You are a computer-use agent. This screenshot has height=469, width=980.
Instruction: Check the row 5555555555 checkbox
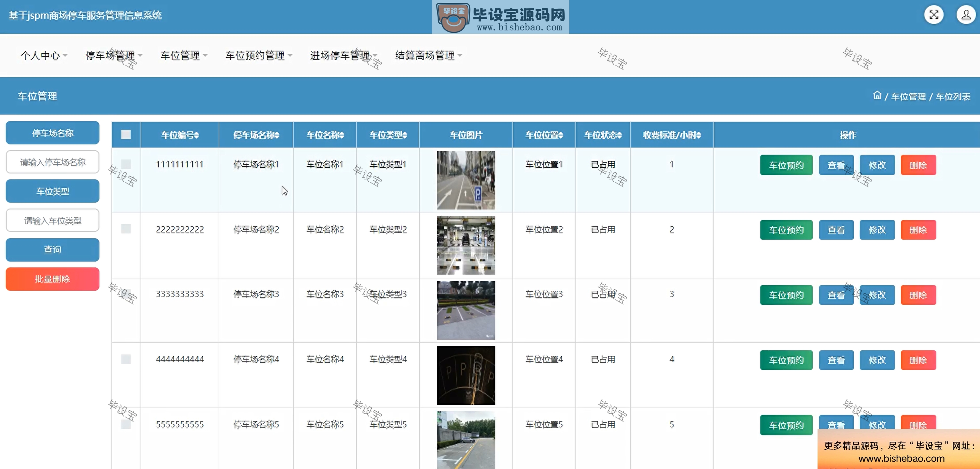click(x=126, y=424)
